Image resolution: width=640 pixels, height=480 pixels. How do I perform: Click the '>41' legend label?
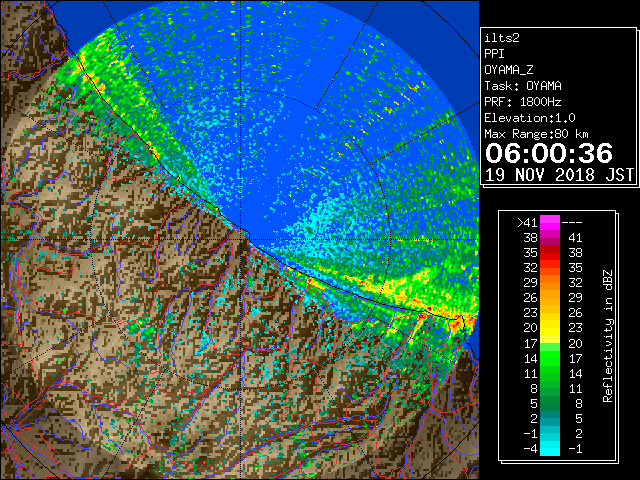[527, 223]
